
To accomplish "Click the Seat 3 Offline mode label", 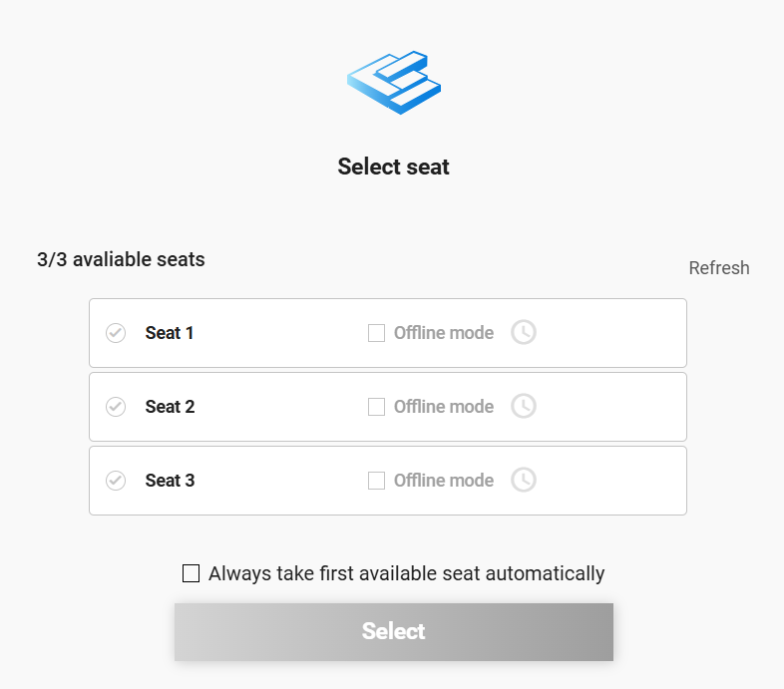I will click(x=444, y=481).
